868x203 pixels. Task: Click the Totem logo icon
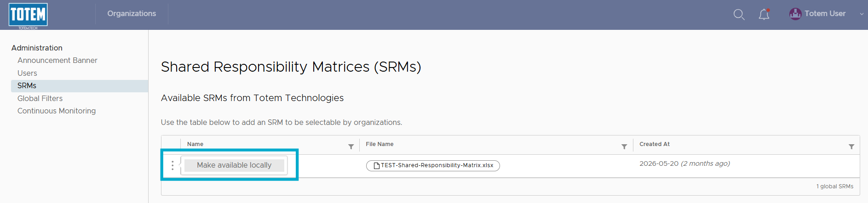pos(28,15)
